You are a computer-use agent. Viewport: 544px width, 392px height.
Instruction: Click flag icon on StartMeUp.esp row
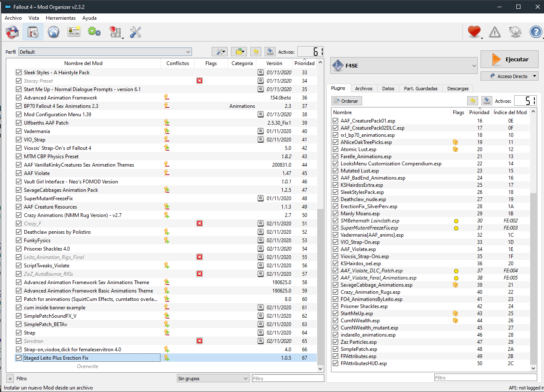(x=455, y=314)
